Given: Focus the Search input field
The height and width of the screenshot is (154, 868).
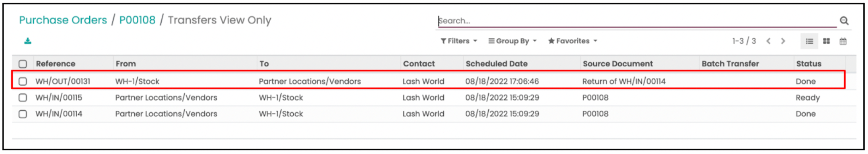Looking at the screenshot, I should [637, 21].
